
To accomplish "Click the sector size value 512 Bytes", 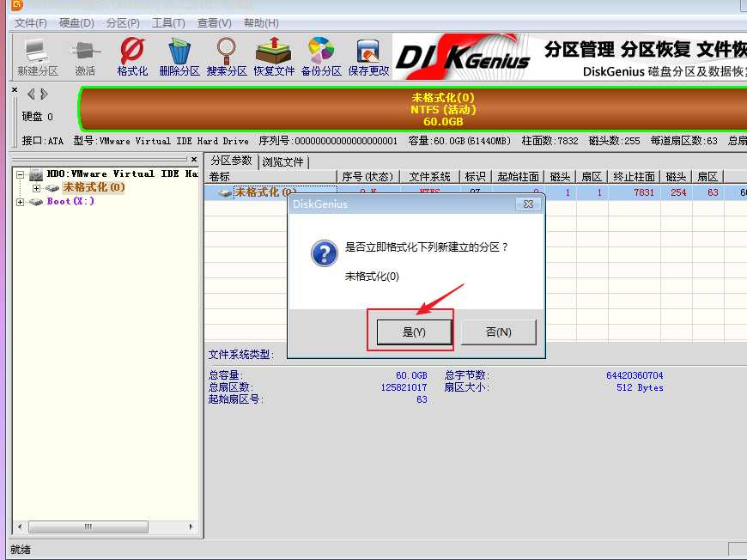I will 640,387.
